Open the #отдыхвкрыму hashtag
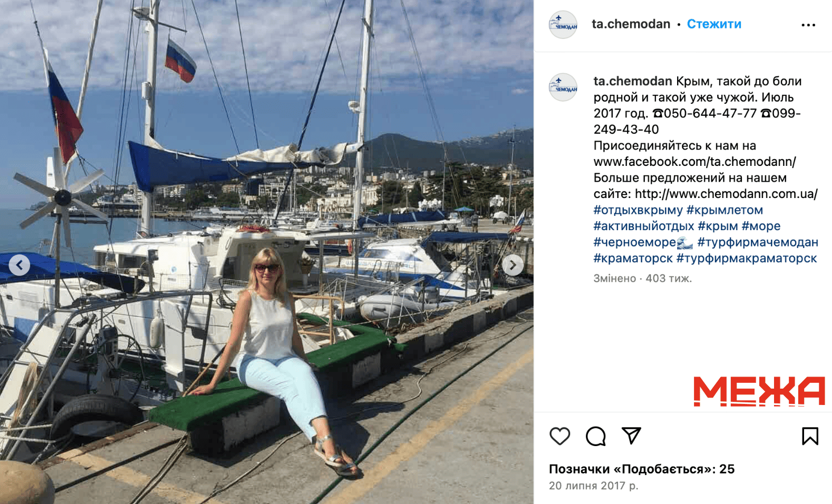 638,210
